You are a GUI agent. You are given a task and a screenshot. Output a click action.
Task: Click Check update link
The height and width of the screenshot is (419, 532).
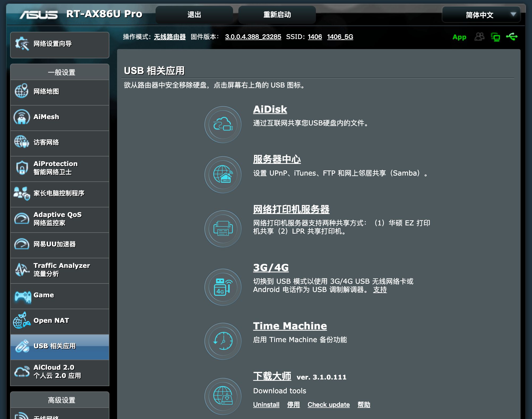pyautogui.click(x=329, y=405)
